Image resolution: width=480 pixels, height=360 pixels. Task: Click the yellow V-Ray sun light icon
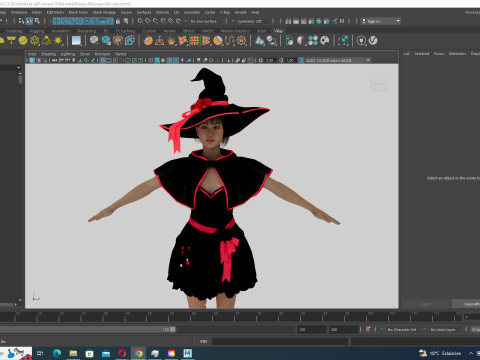click(x=58, y=41)
